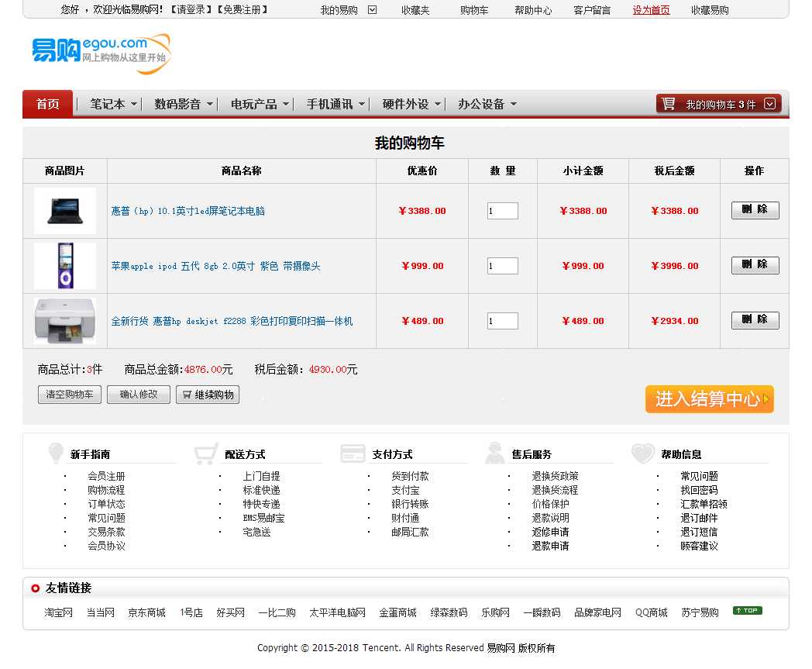812x669 pixels.
Task: Expand the 笔记本 category dropdown
Action: 134,105
